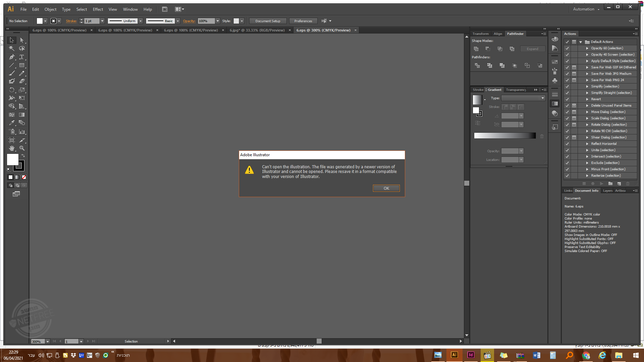Toggle checkmark for Revert action

(567, 99)
